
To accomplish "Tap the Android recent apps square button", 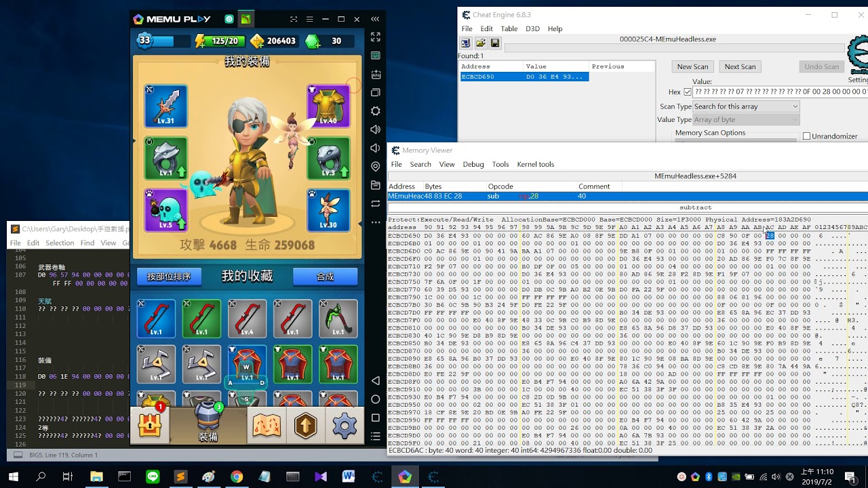I will coord(376,418).
